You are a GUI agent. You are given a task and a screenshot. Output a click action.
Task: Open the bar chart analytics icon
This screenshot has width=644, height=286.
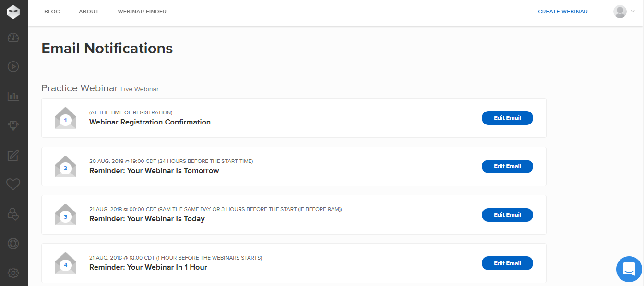pyautogui.click(x=13, y=96)
